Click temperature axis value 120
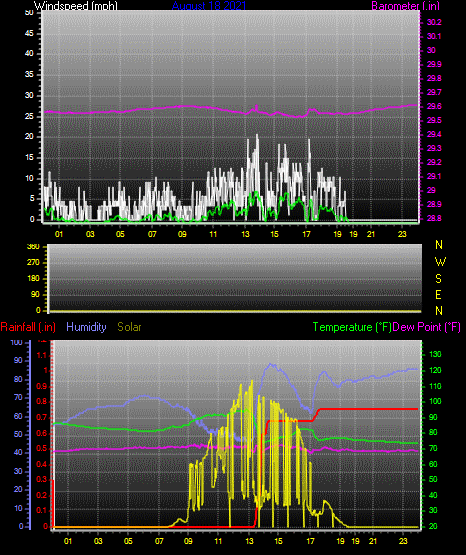 point(435,371)
